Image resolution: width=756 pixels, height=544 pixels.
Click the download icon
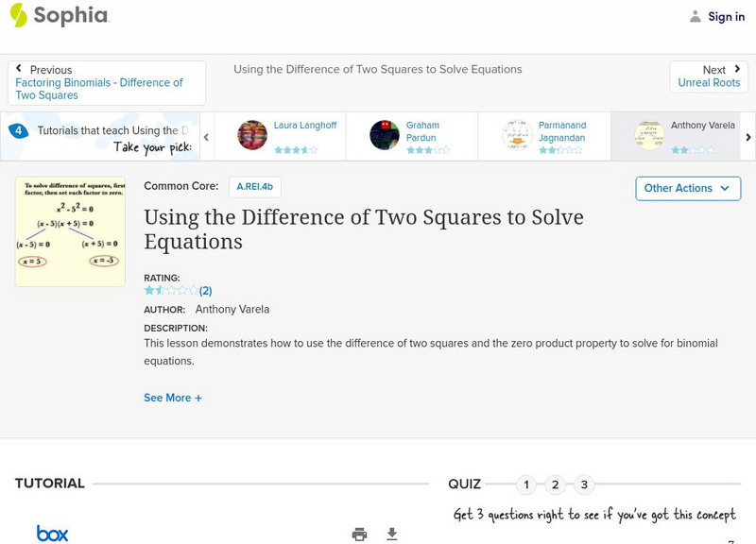[392, 534]
